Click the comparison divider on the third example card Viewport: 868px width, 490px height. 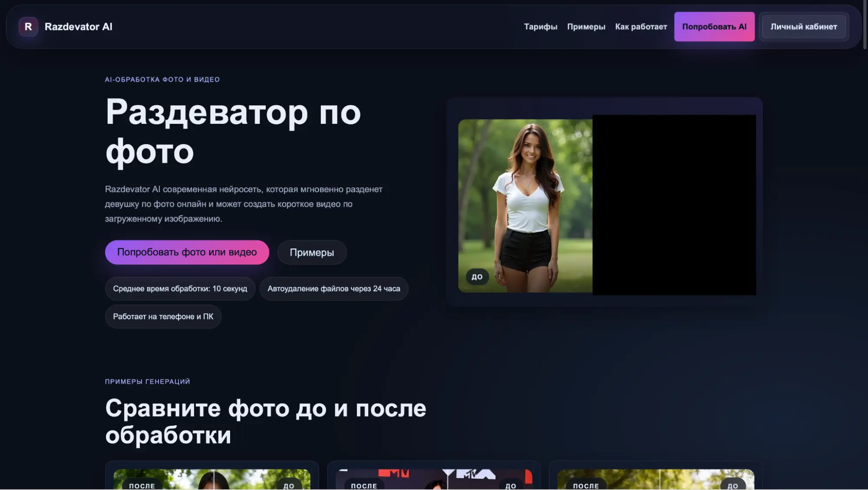(660, 480)
